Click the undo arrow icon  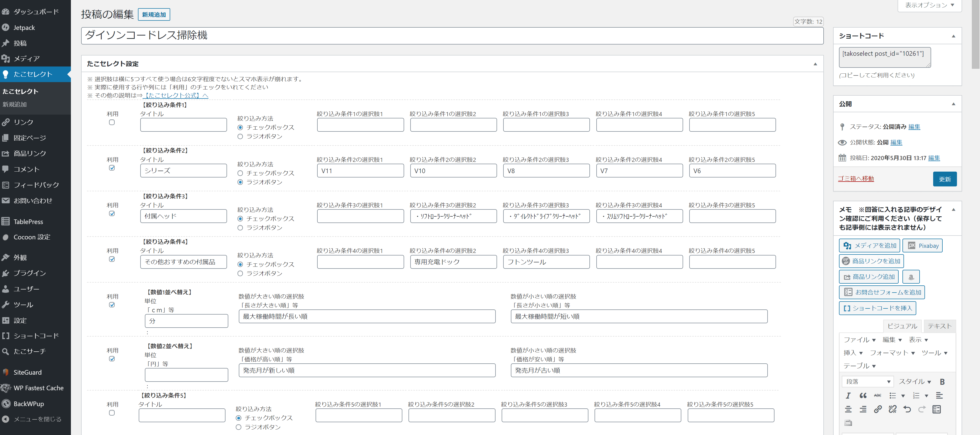pyautogui.click(x=907, y=409)
